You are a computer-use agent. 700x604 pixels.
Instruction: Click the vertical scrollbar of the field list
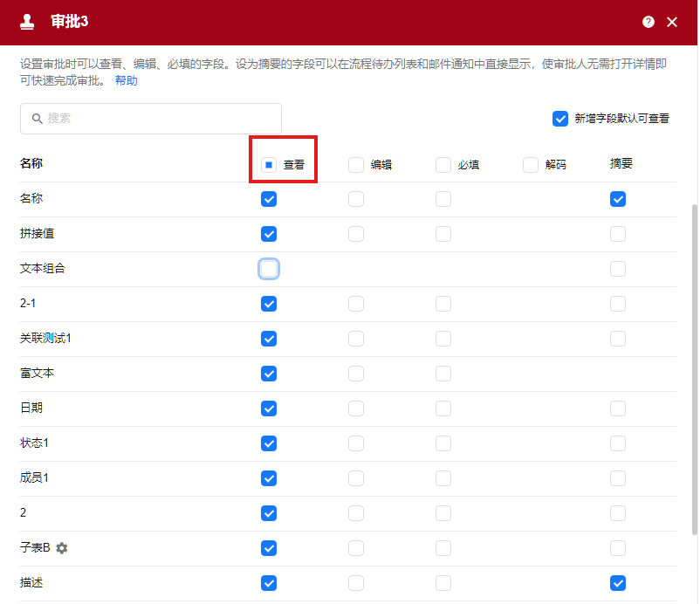point(695,369)
